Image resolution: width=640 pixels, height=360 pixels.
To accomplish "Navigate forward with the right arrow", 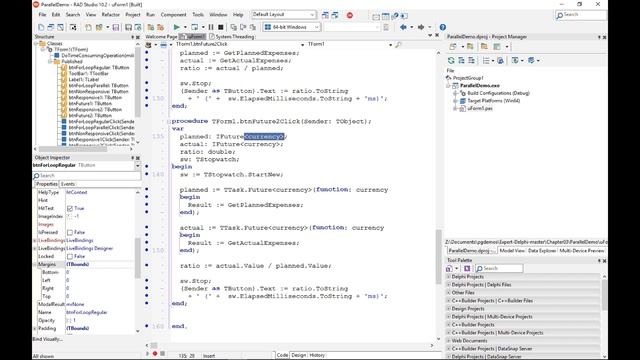I will tap(421, 27).
